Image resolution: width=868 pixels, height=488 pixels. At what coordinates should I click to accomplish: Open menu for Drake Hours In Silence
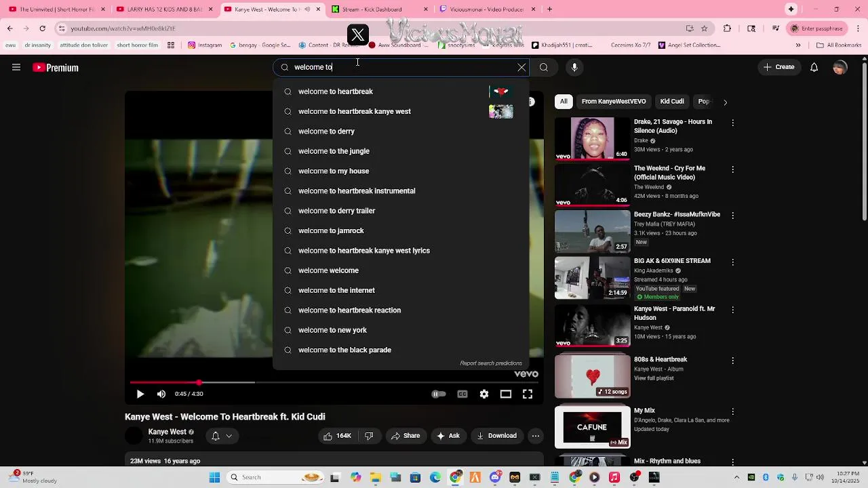[x=732, y=123]
